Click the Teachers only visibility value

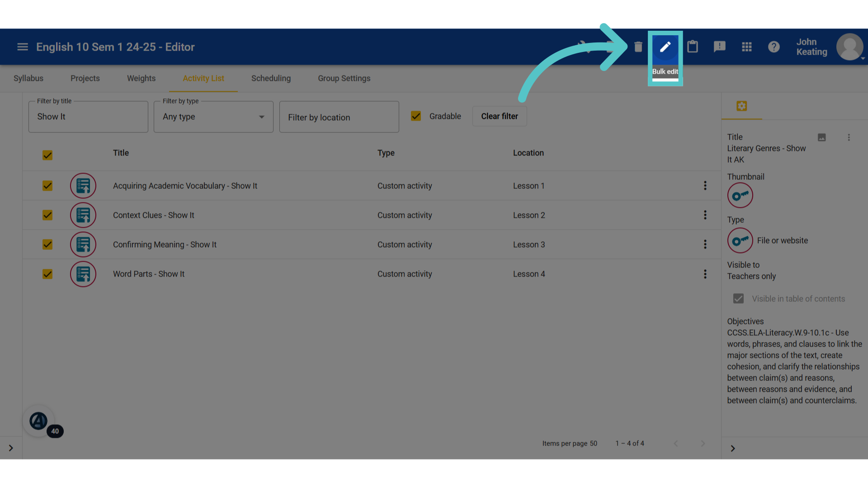(x=751, y=276)
